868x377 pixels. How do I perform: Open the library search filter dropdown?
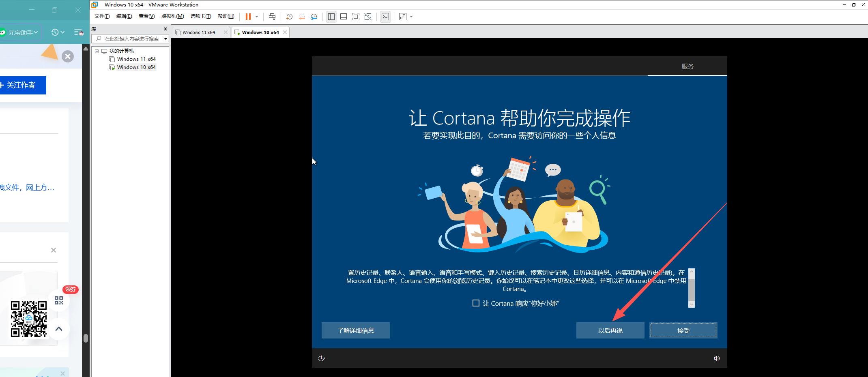165,39
